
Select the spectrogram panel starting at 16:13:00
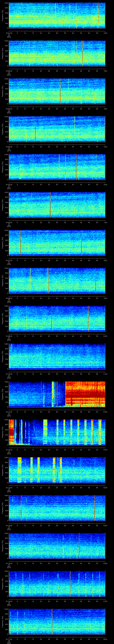(x=57, y=471)
